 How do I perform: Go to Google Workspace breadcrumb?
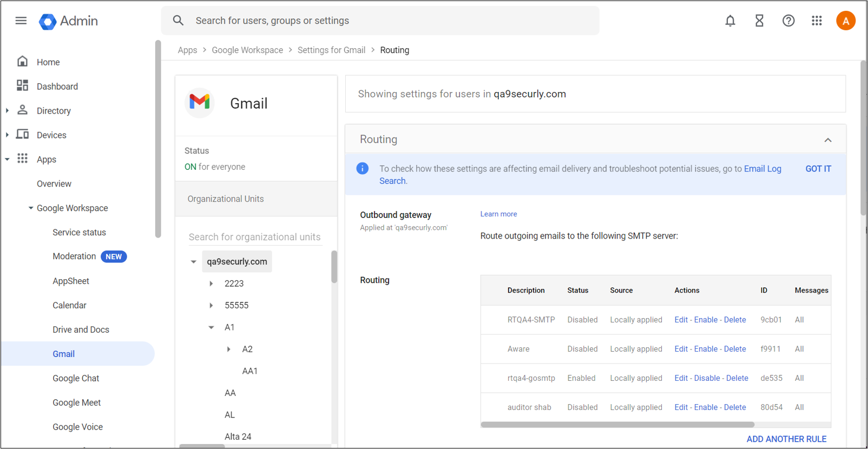coord(247,50)
